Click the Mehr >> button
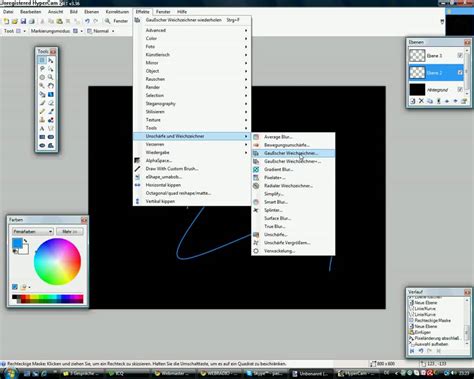The image size is (474, 379). pos(70,231)
